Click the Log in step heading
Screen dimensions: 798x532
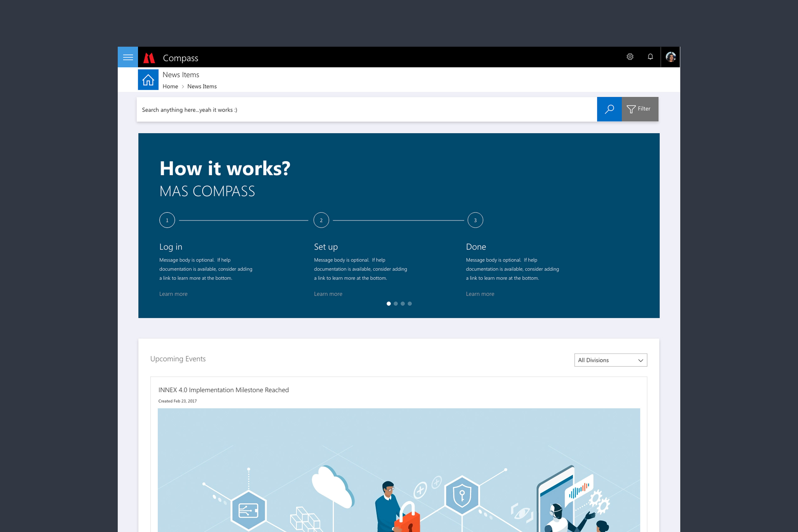point(171,247)
